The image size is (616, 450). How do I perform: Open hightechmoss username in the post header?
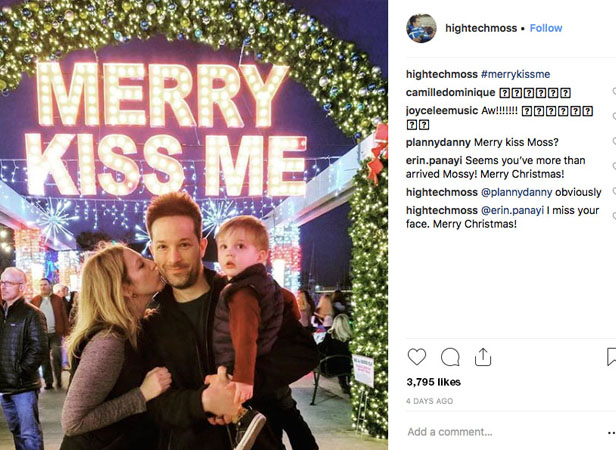click(x=481, y=28)
